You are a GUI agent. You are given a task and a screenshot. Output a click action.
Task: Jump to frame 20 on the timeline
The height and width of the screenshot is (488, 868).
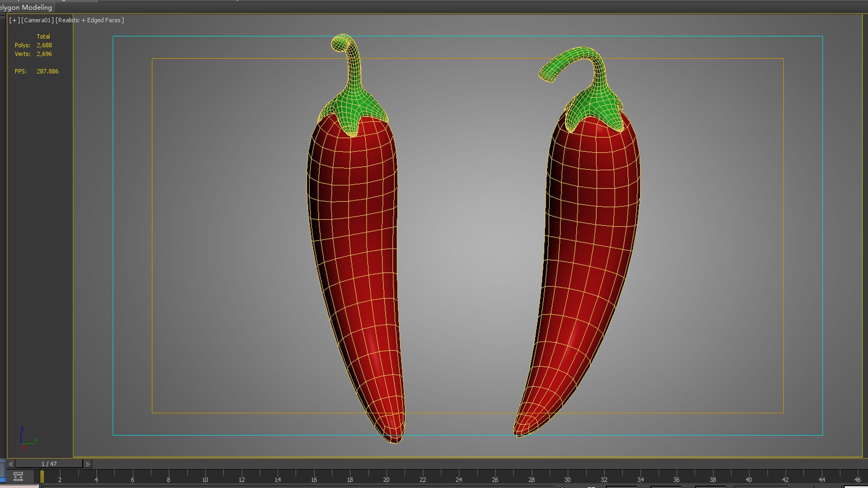point(386,479)
